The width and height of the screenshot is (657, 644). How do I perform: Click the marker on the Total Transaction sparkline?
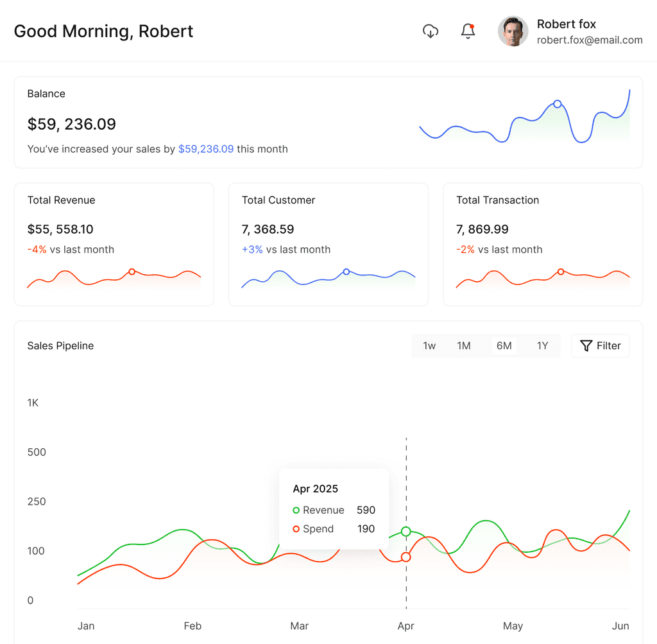click(561, 272)
